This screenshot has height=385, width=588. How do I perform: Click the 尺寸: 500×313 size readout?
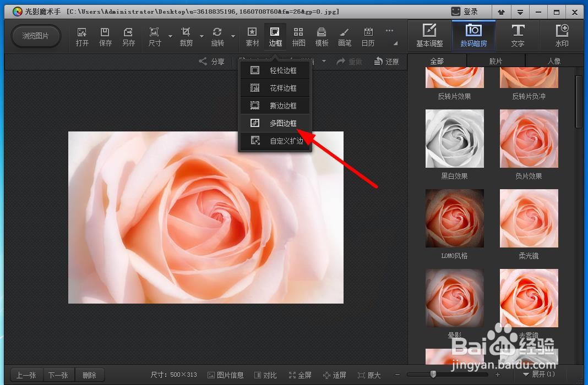point(173,375)
